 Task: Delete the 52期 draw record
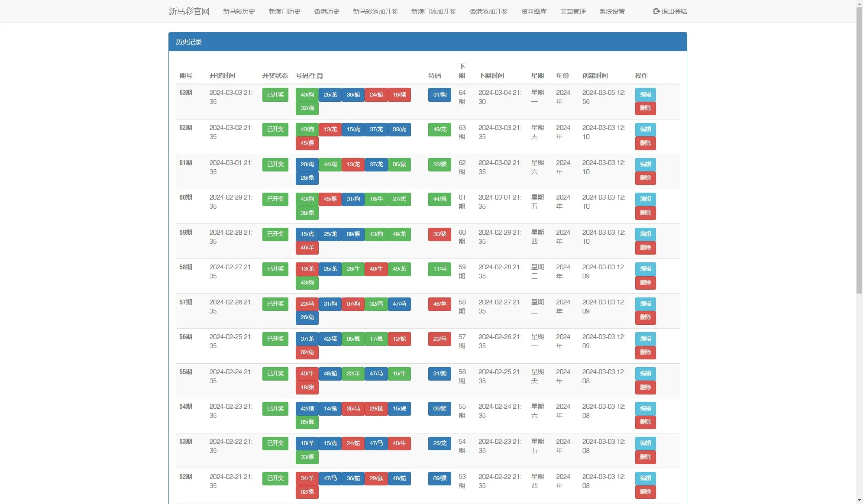646,492
